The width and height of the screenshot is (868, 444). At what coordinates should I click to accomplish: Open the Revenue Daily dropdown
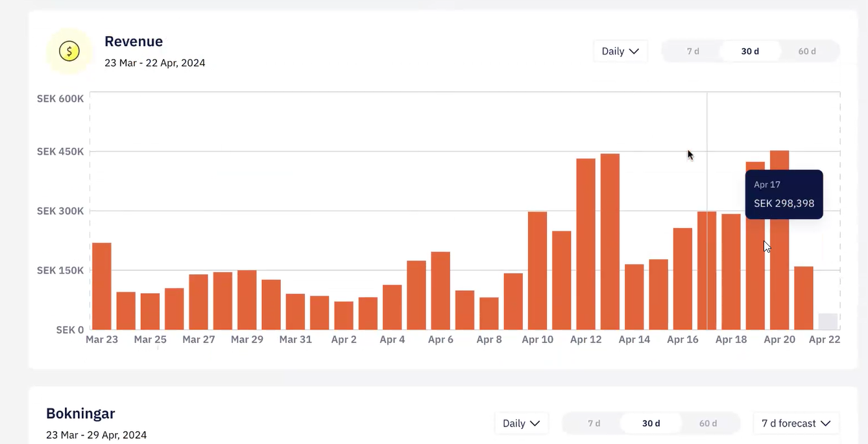point(620,51)
